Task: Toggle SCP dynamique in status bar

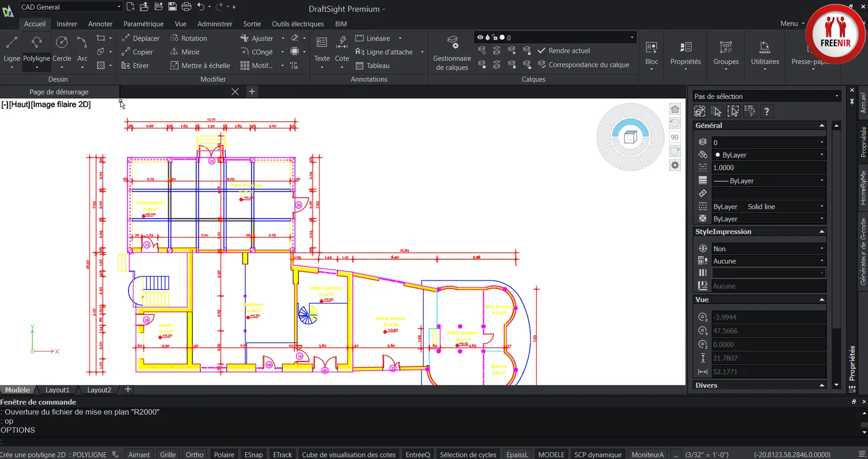Action: tap(598, 455)
